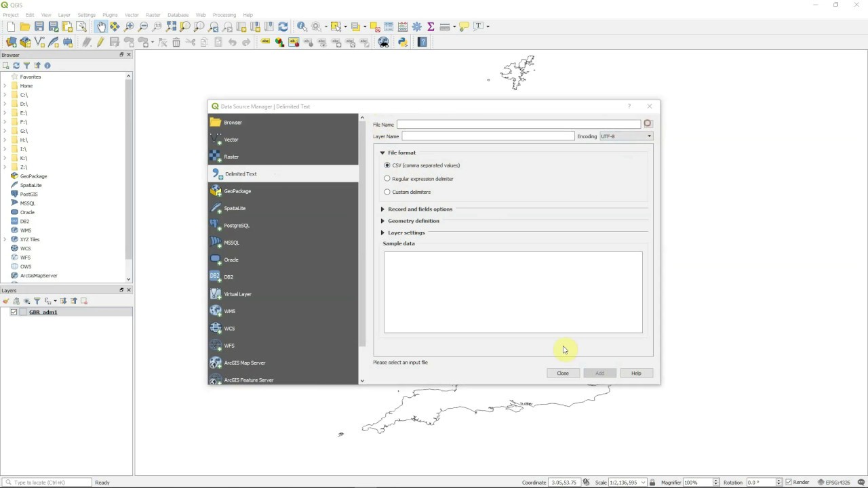Toggle the scale lock icon
868x488 pixels.
(652, 483)
